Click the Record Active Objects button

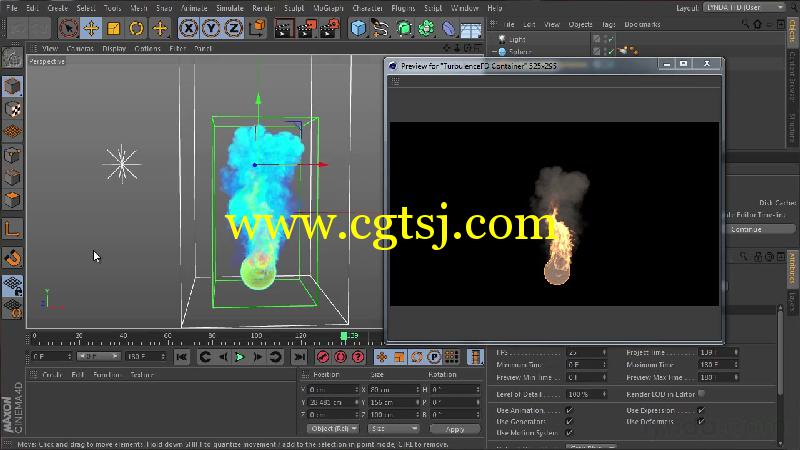click(322, 357)
